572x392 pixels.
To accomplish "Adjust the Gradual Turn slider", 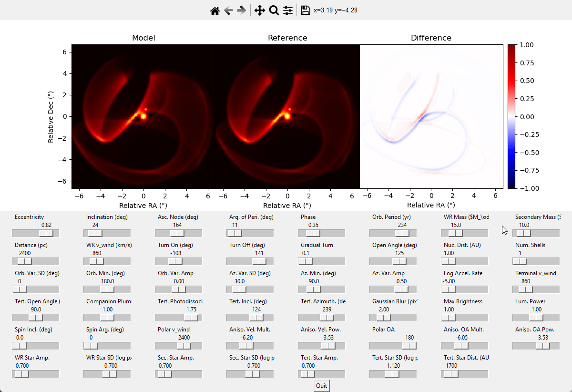I will 321,261.
